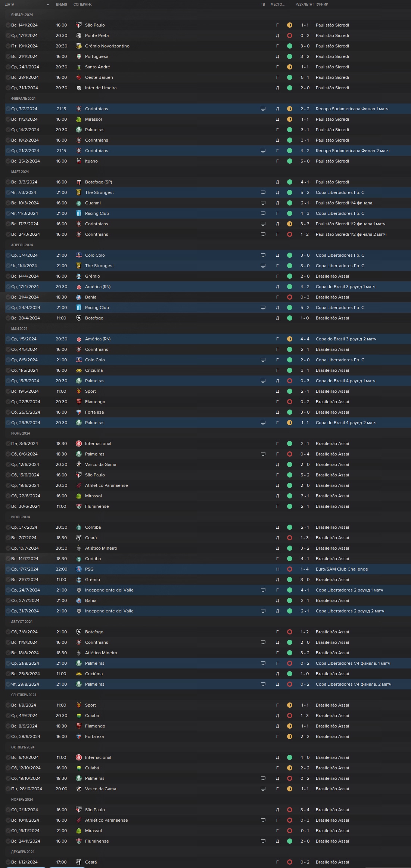Screen dimensions: 411x868
Task: Toggle the sort arrow beside ДАТА header
Action: 48,4
